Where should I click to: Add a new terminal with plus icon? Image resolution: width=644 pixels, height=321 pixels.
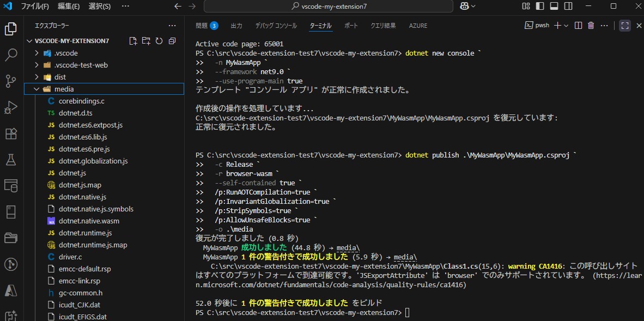557,26
